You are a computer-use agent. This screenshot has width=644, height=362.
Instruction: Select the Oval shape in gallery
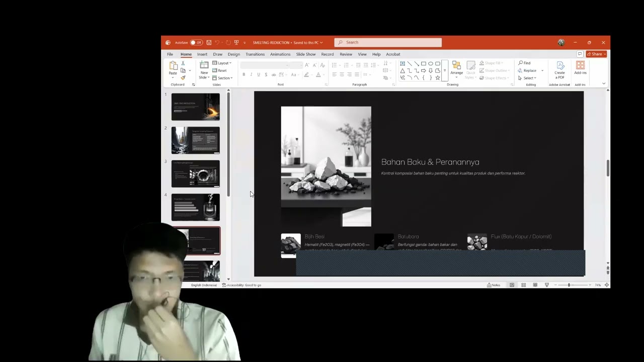[x=431, y=64]
